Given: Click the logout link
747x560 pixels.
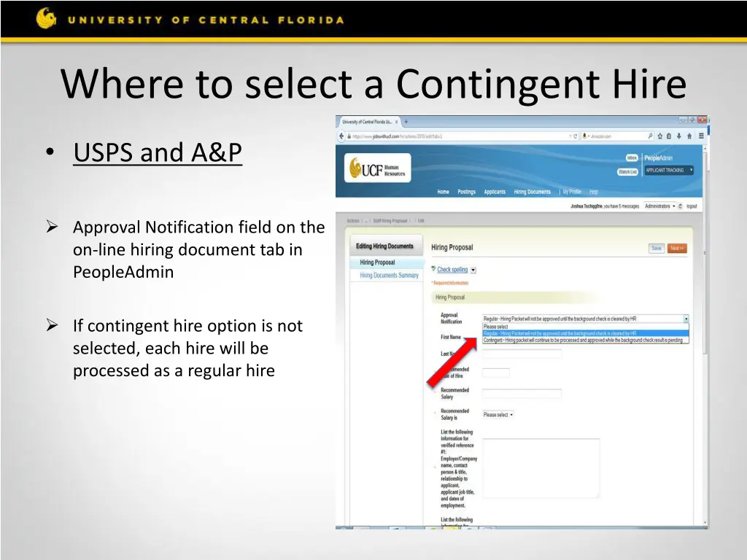Looking at the screenshot, I should (692, 206).
